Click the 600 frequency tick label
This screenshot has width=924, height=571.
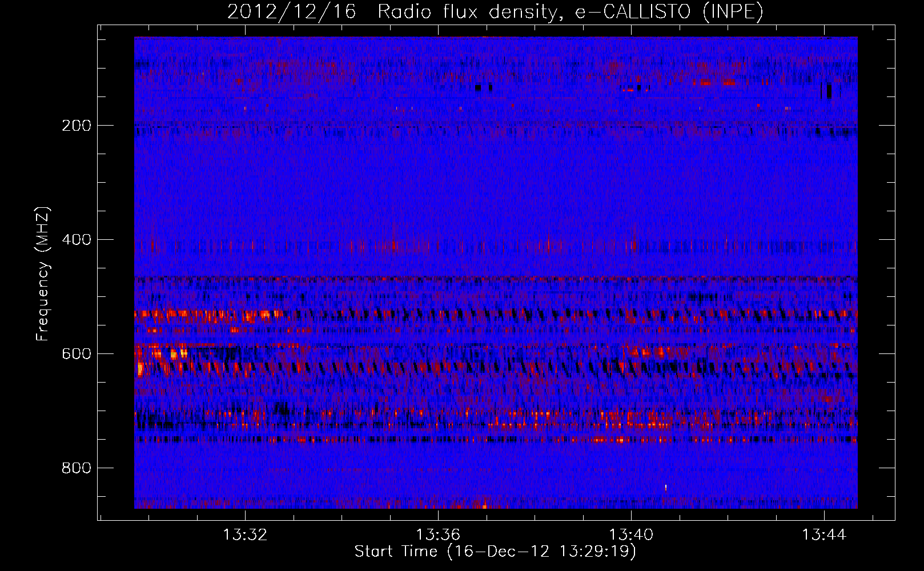click(x=77, y=354)
